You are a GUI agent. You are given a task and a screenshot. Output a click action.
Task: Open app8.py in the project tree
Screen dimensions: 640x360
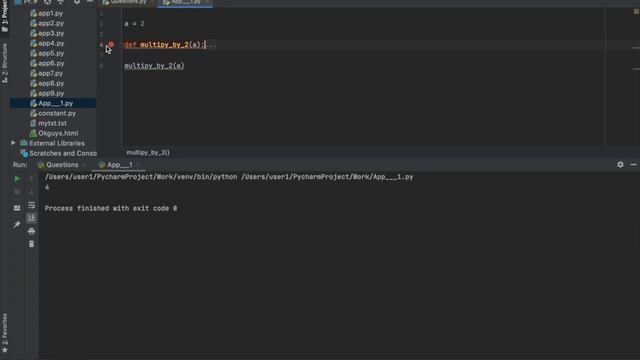pos(47,83)
